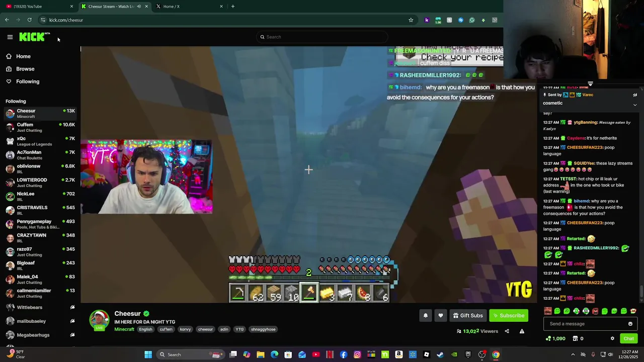Hide the pinned message eye icon

click(x=635, y=95)
